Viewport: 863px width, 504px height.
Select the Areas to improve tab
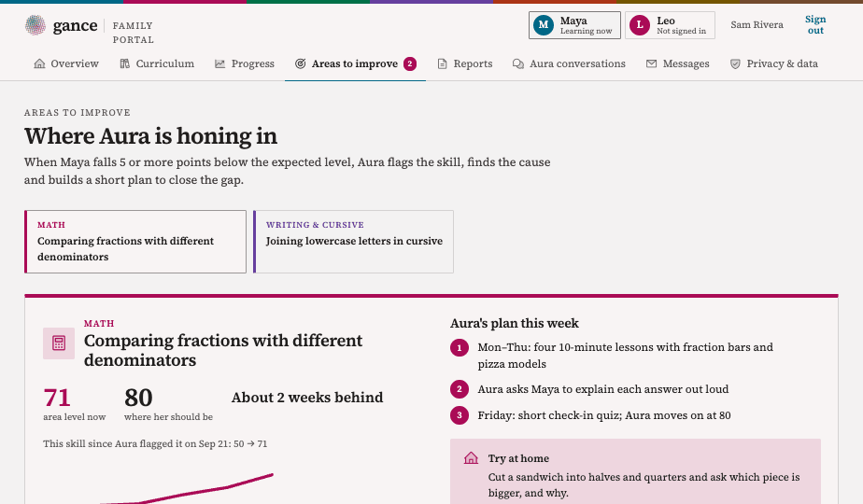click(356, 63)
